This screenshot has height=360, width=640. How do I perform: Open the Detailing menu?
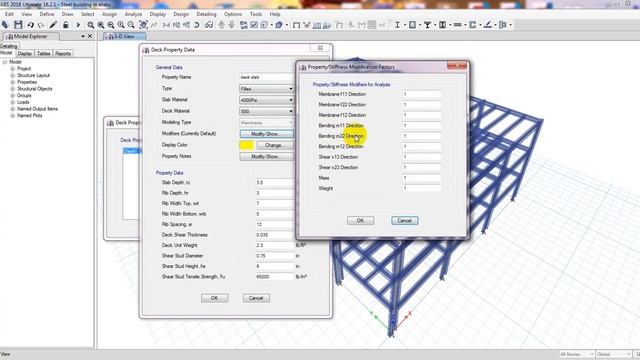[207, 14]
